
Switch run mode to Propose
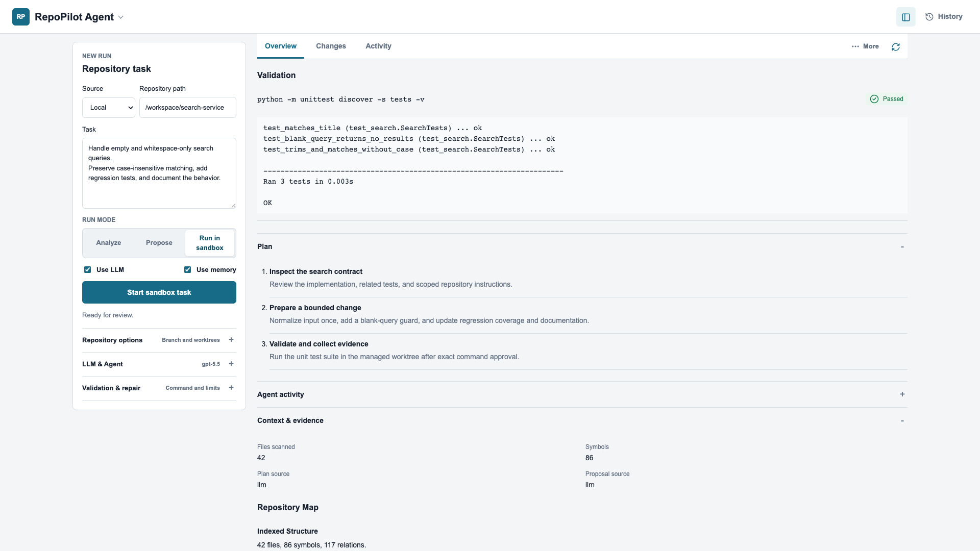tap(159, 243)
